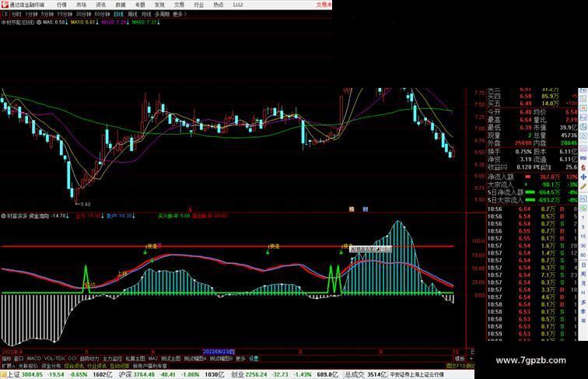Click sidebar period shortcut 60
The width and height of the screenshot is (588, 379).
[x=583, y=255]
